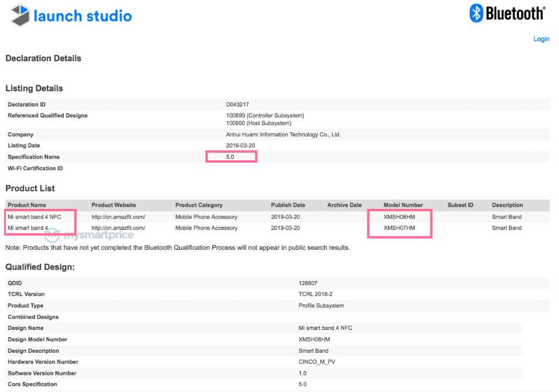Click the Product Website column header
This screenshot has height=392, width=559.
point(114,205)
